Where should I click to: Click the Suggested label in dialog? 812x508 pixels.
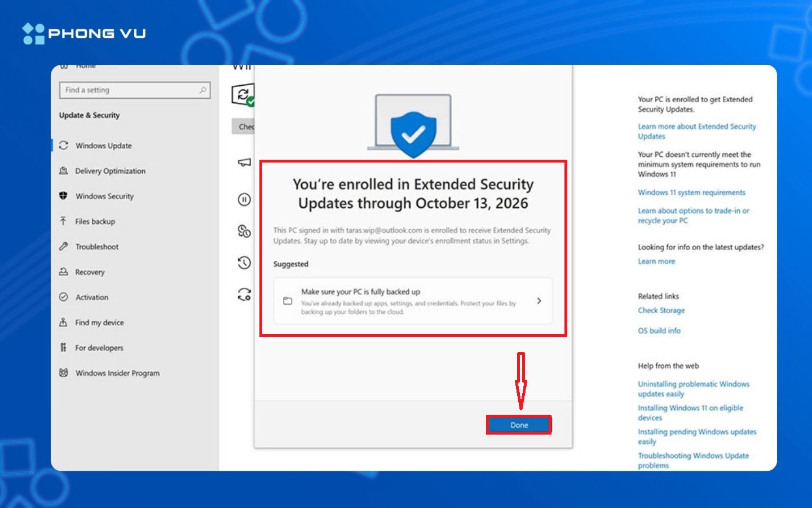click(291, 264)
